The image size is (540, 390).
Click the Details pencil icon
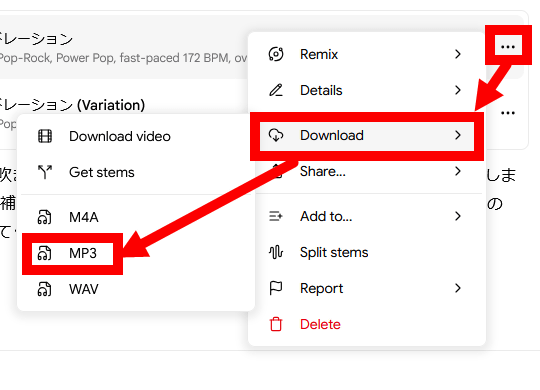(x=276, y=90)
